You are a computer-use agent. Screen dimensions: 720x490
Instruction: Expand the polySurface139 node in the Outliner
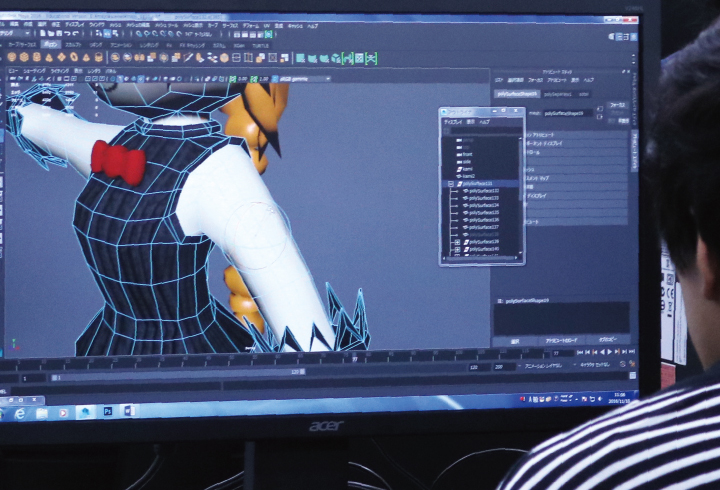coord(457,242)
